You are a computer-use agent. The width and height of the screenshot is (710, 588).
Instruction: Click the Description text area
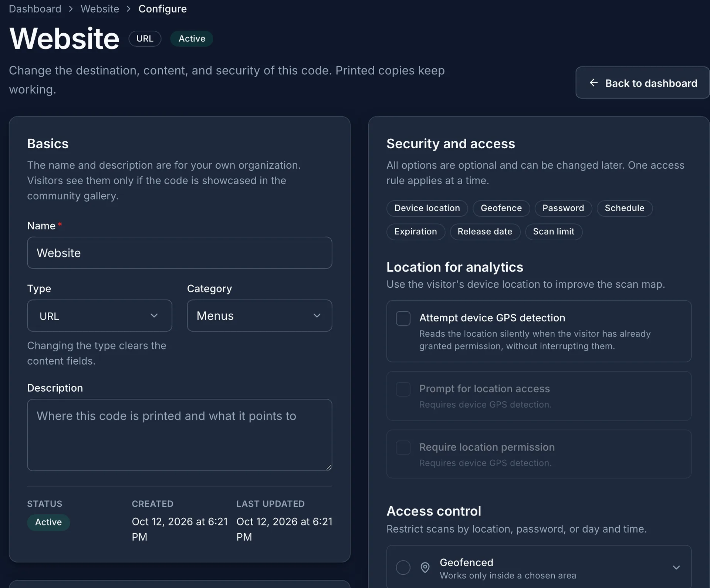[180, 435]
